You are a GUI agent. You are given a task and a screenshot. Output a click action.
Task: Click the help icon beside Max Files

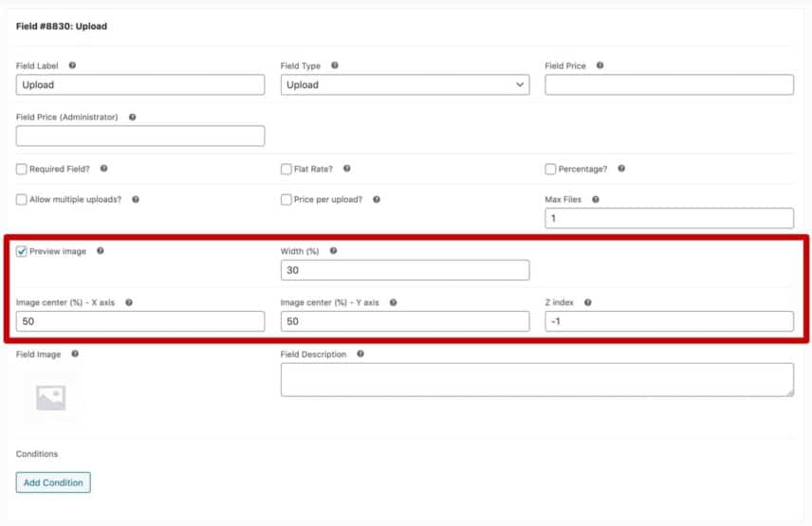click(596, 200)
